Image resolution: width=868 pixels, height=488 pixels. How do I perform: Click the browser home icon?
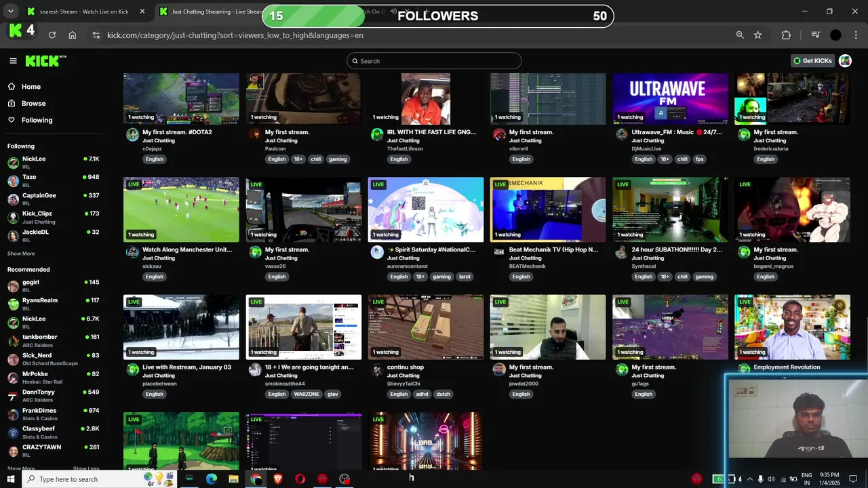(x=73, y=35)
